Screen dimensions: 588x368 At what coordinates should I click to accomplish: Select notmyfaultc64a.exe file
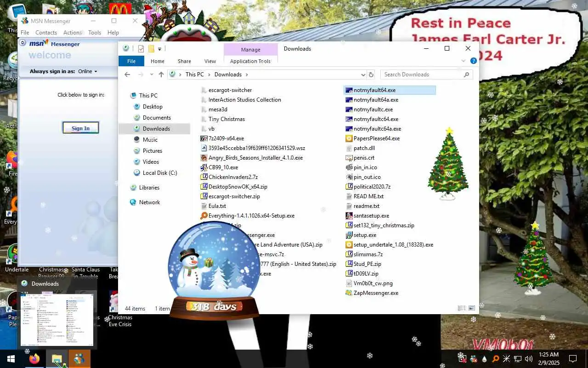pos(373,129)
